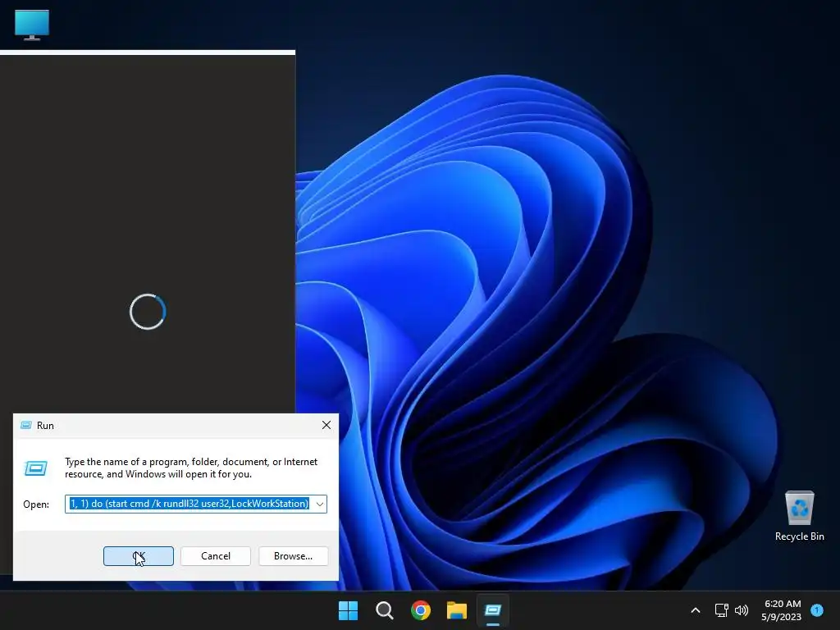Click the "Type the name of a program" description
This screenshot has height=630, width=840.
tap(191, 468)
